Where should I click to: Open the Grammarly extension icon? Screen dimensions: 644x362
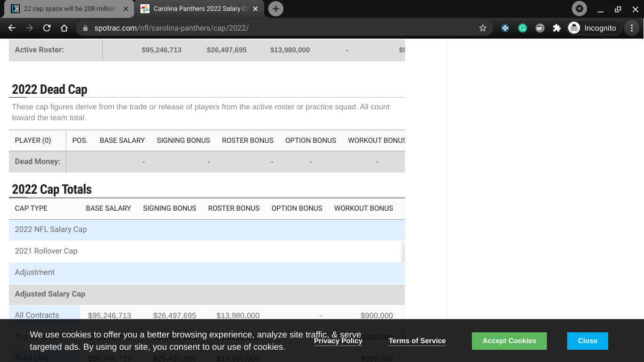tap(522, 28)
